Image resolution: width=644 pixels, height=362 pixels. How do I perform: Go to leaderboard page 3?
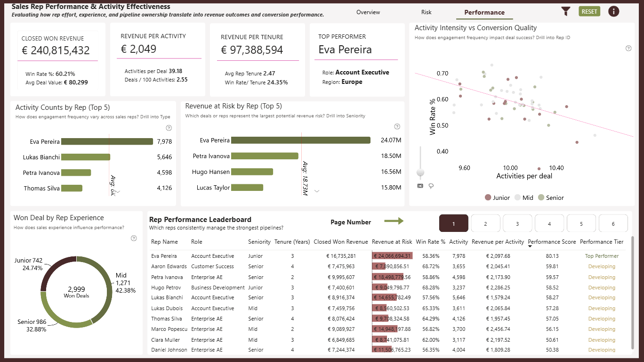517,223
